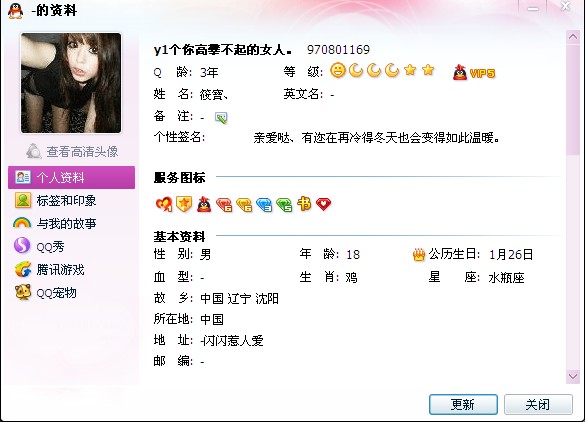Click the green diamond service icon
The width and height of the screenshot is (585, 422).
(284, 204)
